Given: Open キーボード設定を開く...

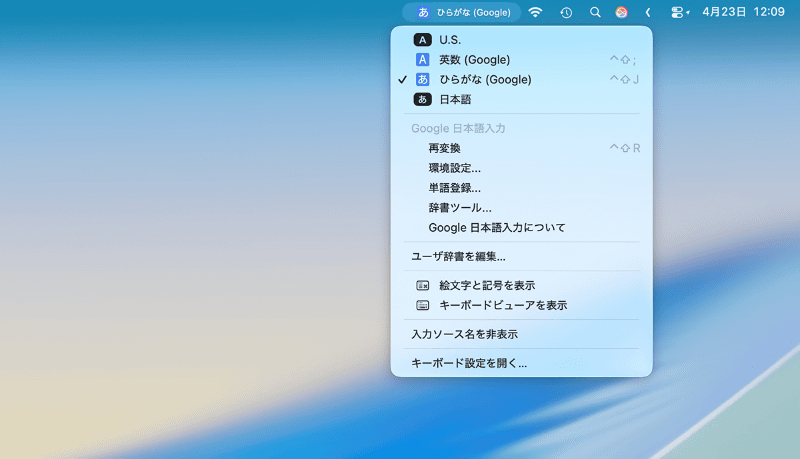Looking at the screenshot, I should [521, 363].
